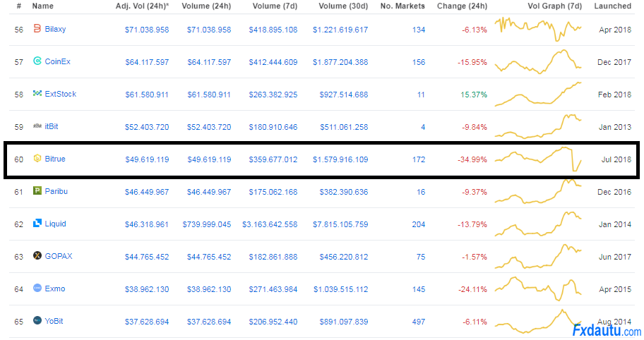This screenshot has width=644, height=340.
Task: Click the itBit exchange logo icon
Action: point(38,126)
